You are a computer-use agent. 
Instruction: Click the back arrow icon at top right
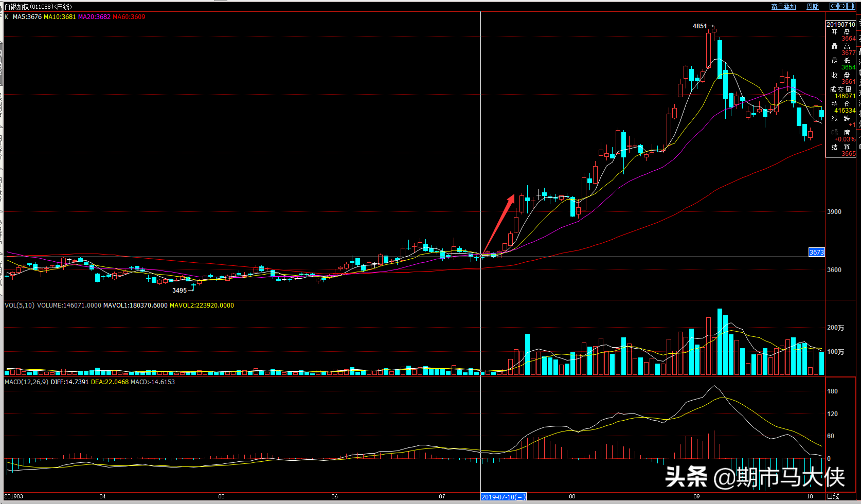[834, 6]
